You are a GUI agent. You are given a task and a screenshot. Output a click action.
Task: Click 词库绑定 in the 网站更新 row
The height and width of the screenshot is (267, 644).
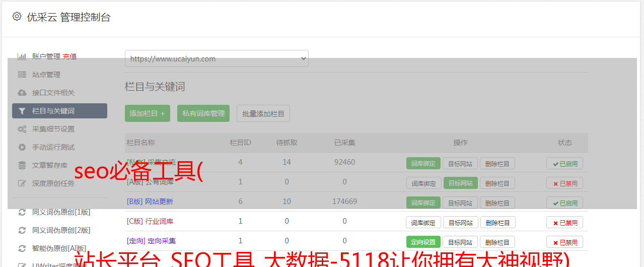tap(423, 203)
